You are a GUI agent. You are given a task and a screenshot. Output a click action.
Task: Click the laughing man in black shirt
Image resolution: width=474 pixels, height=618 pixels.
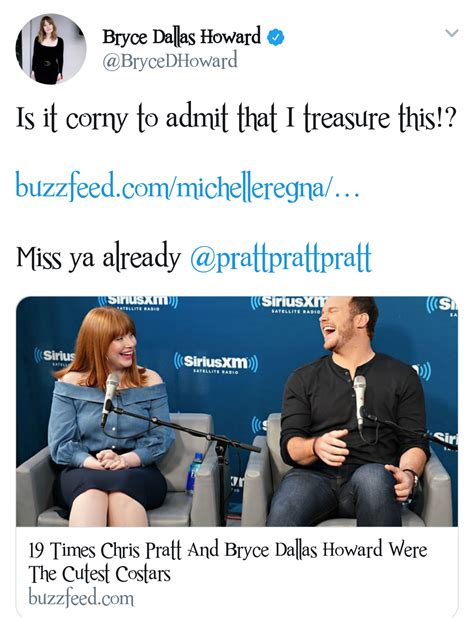[352, 412]
